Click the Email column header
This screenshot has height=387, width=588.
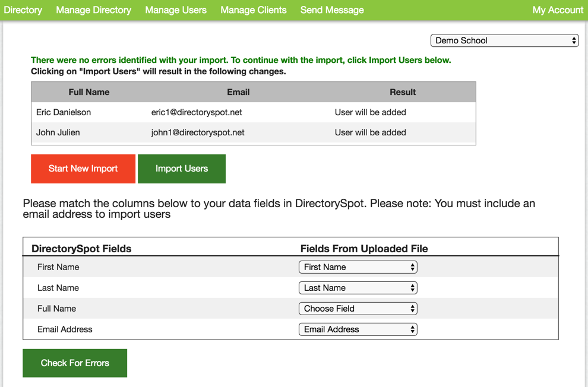coord(238,92)
